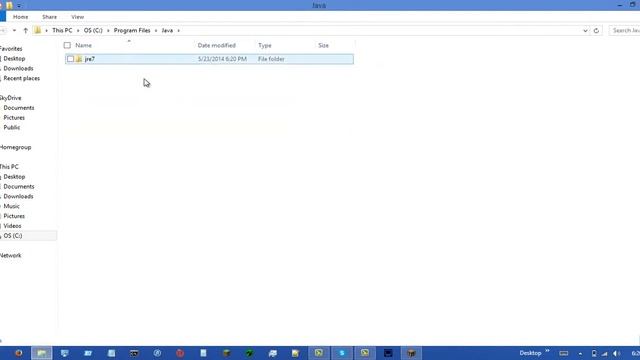640x360 pixels.
Task: Sort by Date modified column header
Action: (216, 45)
